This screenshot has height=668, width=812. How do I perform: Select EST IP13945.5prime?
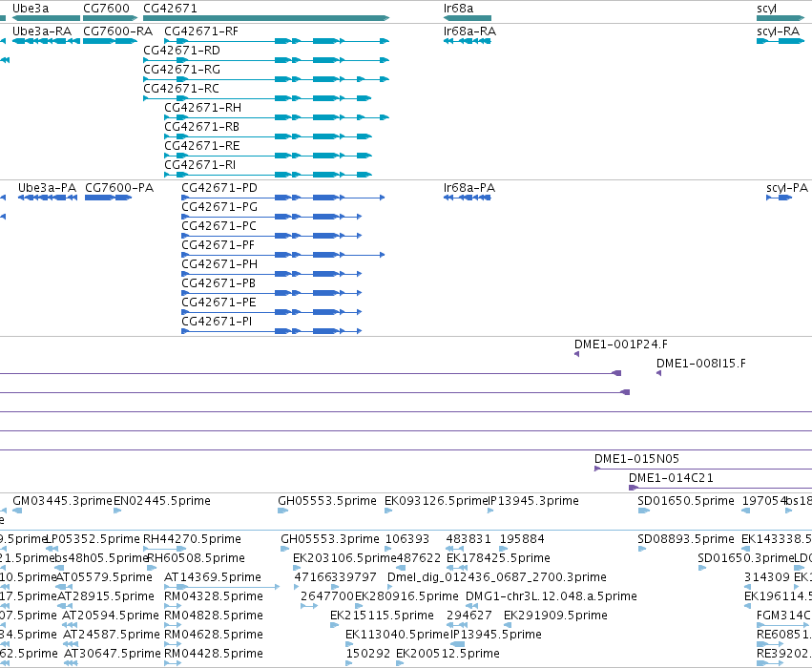pyautogui.click(x=496, y=635)
